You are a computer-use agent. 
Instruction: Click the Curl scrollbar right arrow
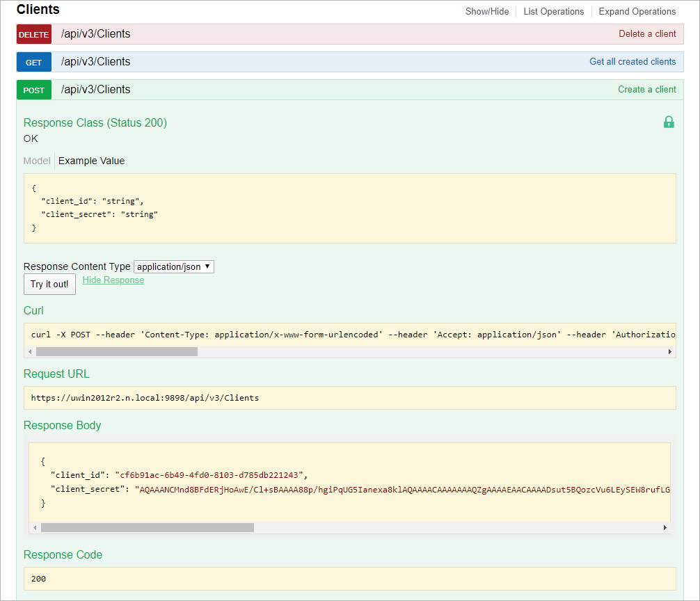click(x=669, y=351)
